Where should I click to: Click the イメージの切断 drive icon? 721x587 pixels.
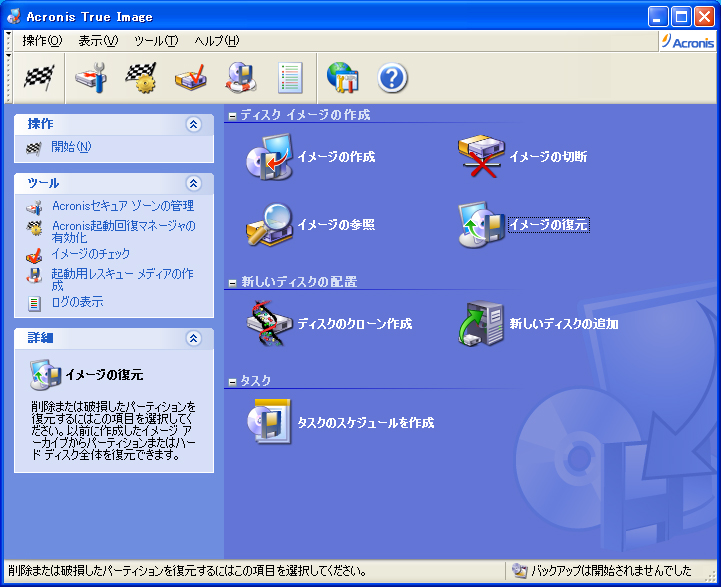point(481,156)
